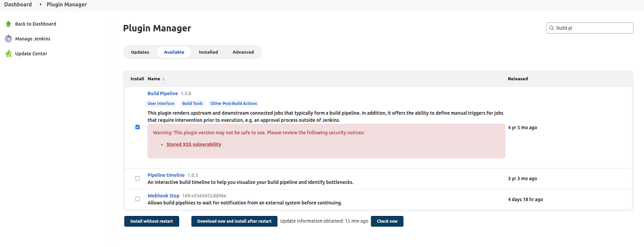
Task: Open the Webhook Step plugin link
Action: [x=163, y=196]
